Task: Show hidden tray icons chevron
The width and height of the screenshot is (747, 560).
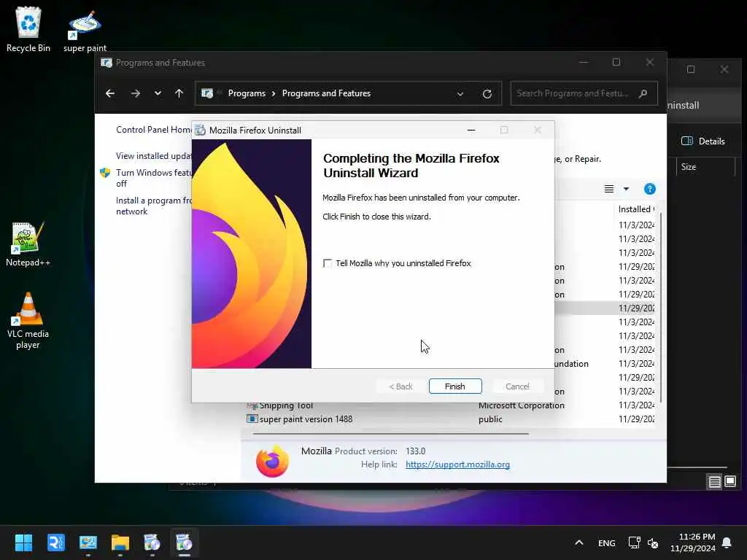Action: click(578, 542)
